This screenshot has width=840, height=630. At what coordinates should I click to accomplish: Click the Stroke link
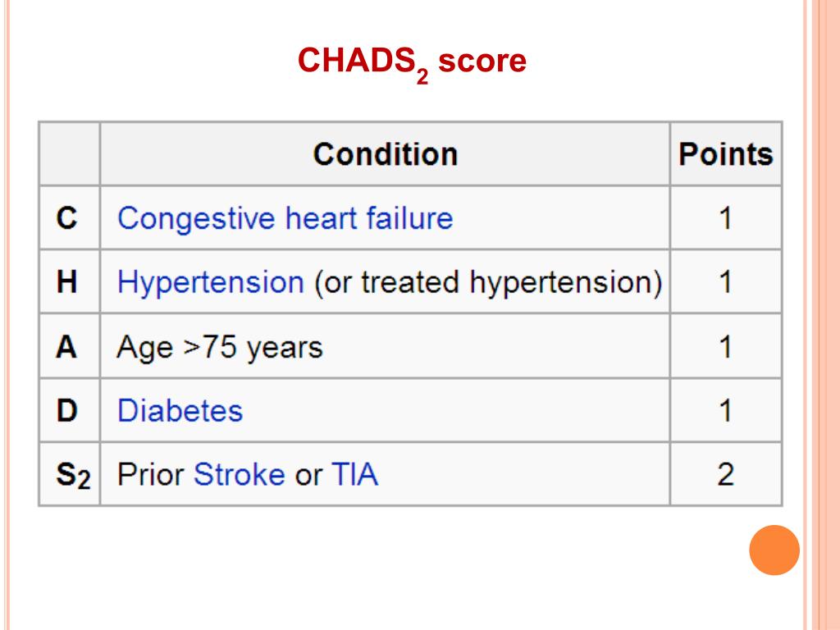pyautogui.click(x=239, y=475)
